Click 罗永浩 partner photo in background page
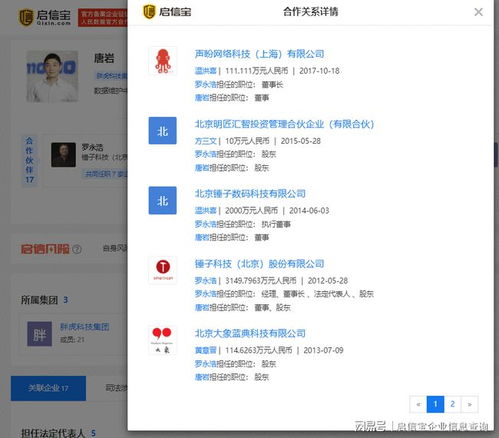The image size is (499, 438). click(63, 155)
